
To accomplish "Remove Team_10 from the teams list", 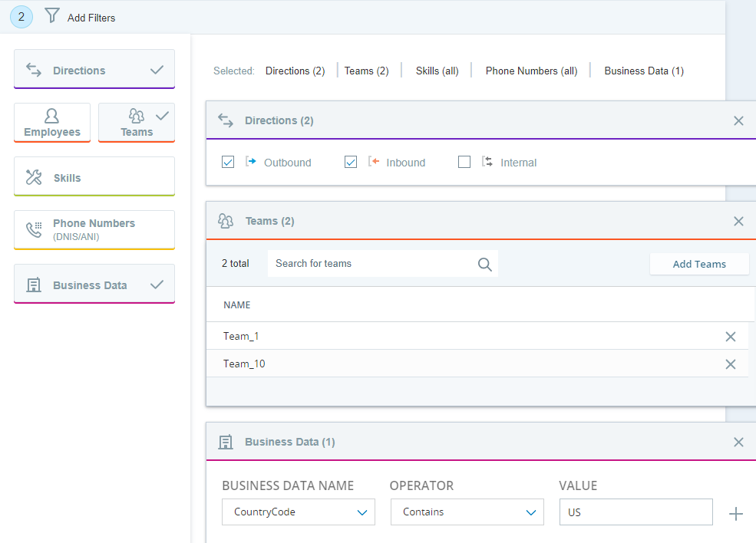I will coord(731,364).
